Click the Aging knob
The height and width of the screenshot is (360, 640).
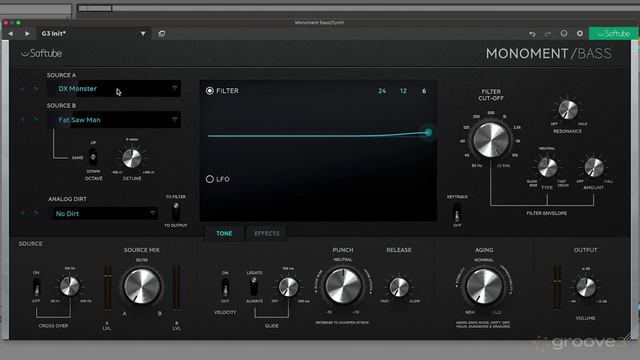[x=484, y=286]
